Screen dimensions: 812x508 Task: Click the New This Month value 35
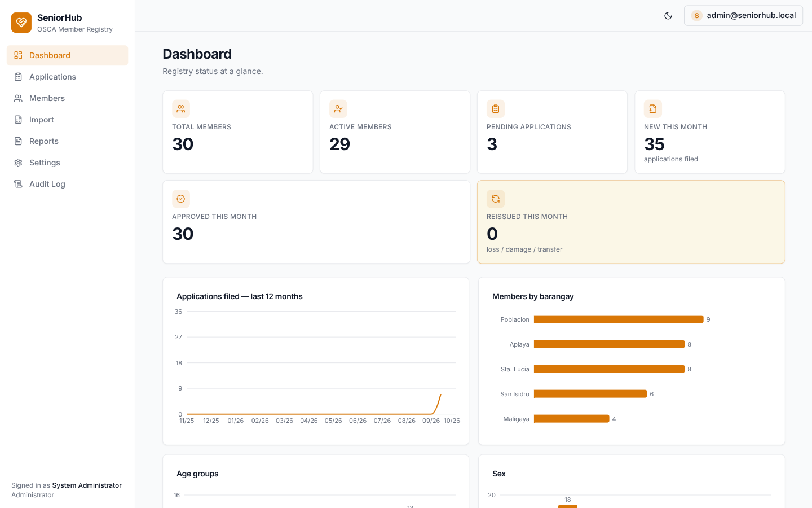(654, 144)
